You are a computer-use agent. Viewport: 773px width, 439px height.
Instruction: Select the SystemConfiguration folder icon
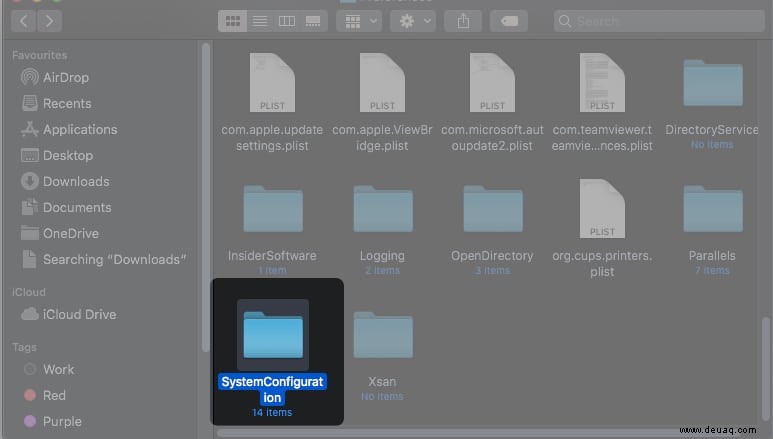tap(273, 335)
